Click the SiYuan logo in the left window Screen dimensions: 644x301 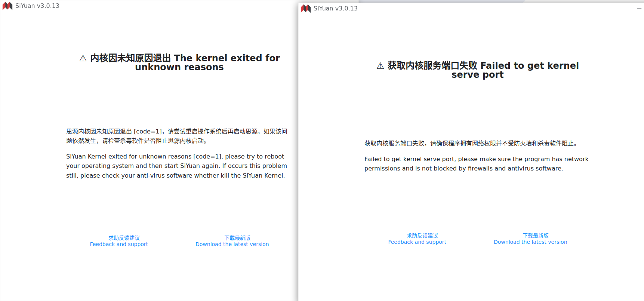pyautogui.click(x=7, y=6)
